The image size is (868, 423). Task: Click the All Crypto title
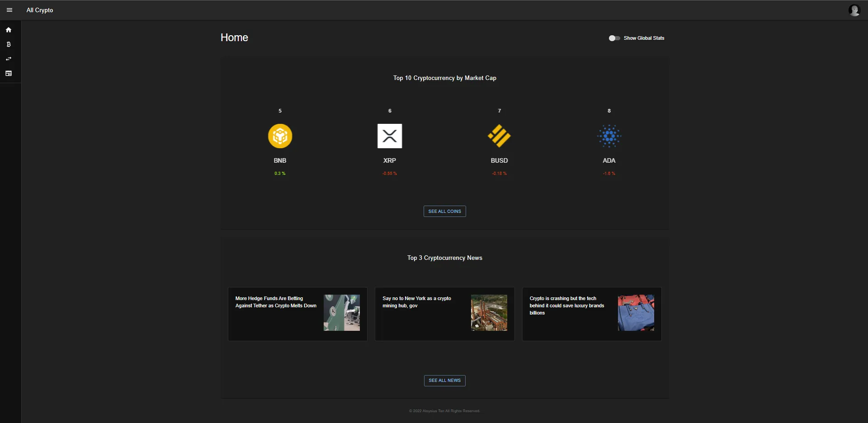(x=39, y=10)
